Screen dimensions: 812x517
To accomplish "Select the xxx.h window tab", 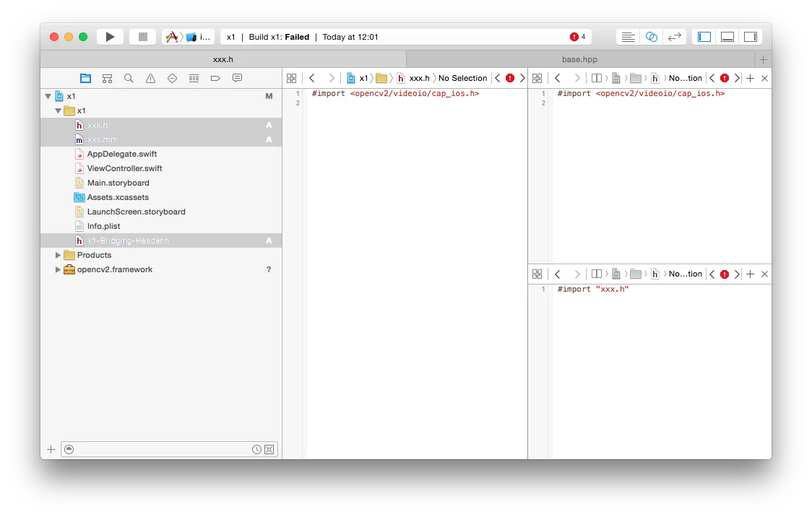I will click(223, 59).
